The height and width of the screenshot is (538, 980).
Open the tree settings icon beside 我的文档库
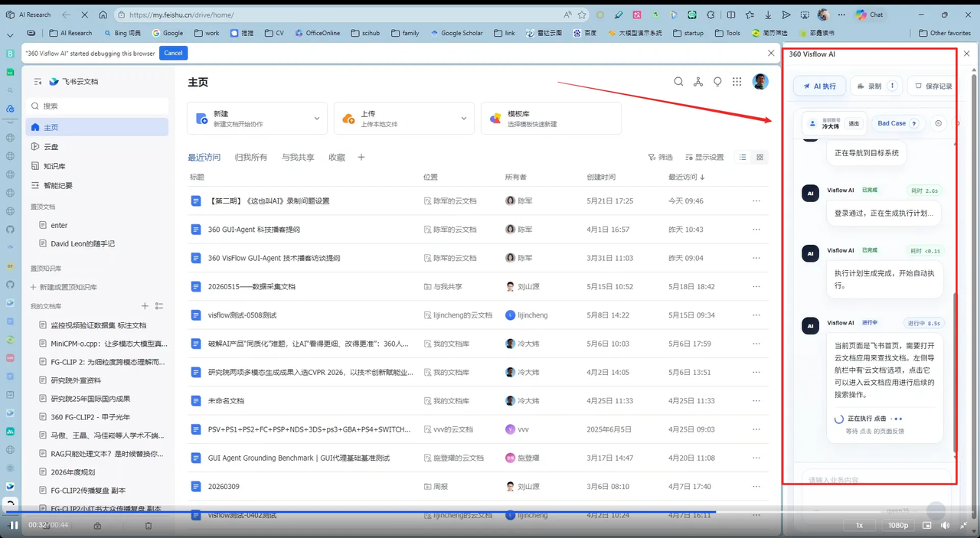click(x=159, y=306)
